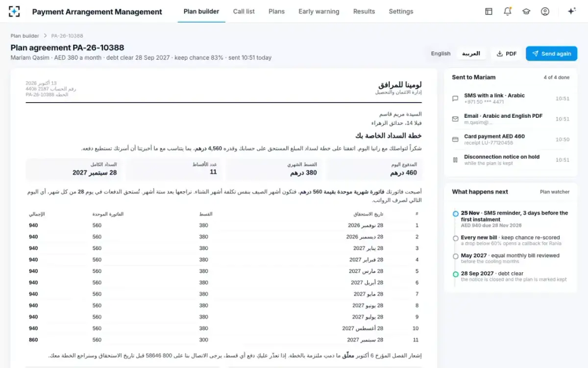The height and width of the screenshot is (368, 588).
Task: Click the Sent to Mariam heading
Action: pyautogui.click(x=473, y=77)
